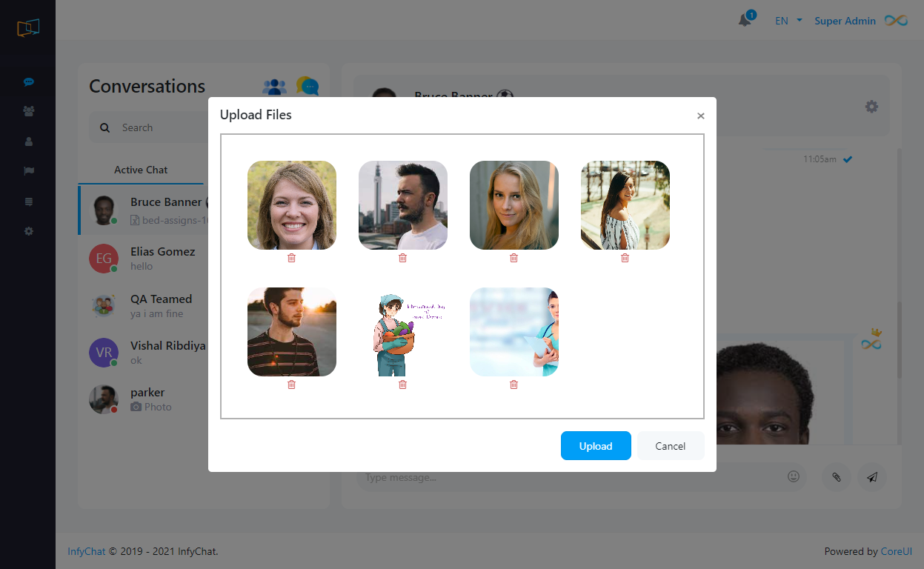Open Groups from the sidebar
924x569 pixels.
28,111
